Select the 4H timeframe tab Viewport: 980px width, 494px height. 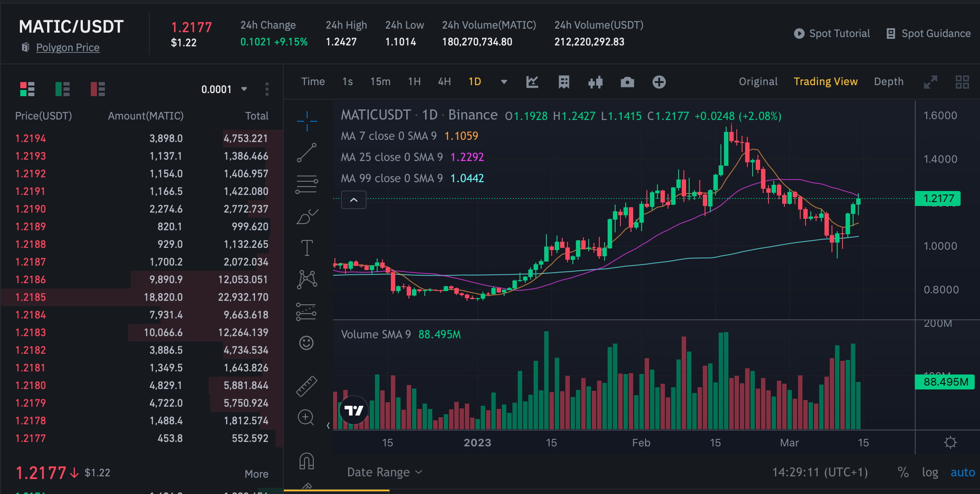445,81
